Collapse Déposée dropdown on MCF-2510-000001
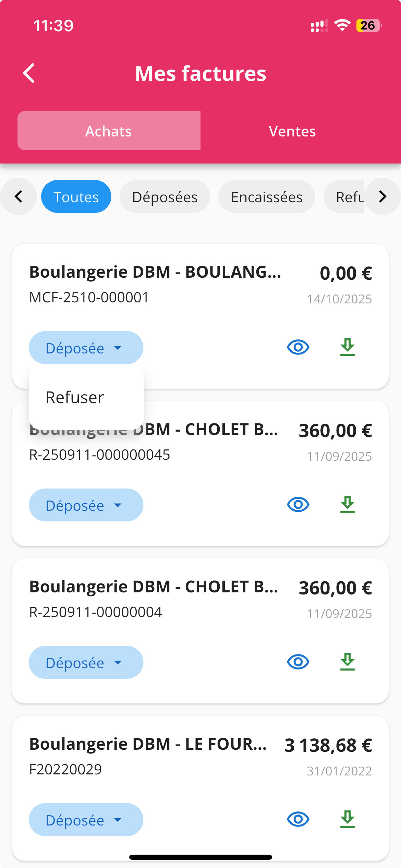 [x=86, y=348]
